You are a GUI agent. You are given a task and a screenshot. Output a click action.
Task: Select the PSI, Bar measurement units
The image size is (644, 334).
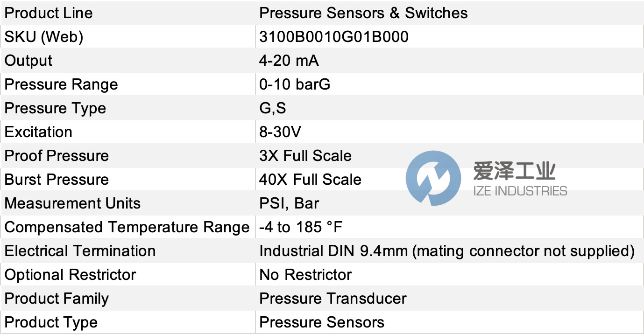point(289,203)
